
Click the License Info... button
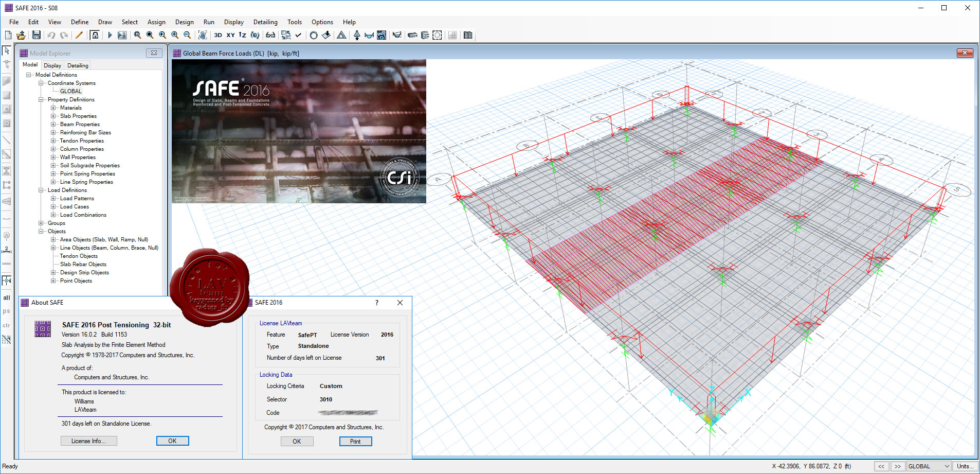pyautogui.click(x=88, y=441)
